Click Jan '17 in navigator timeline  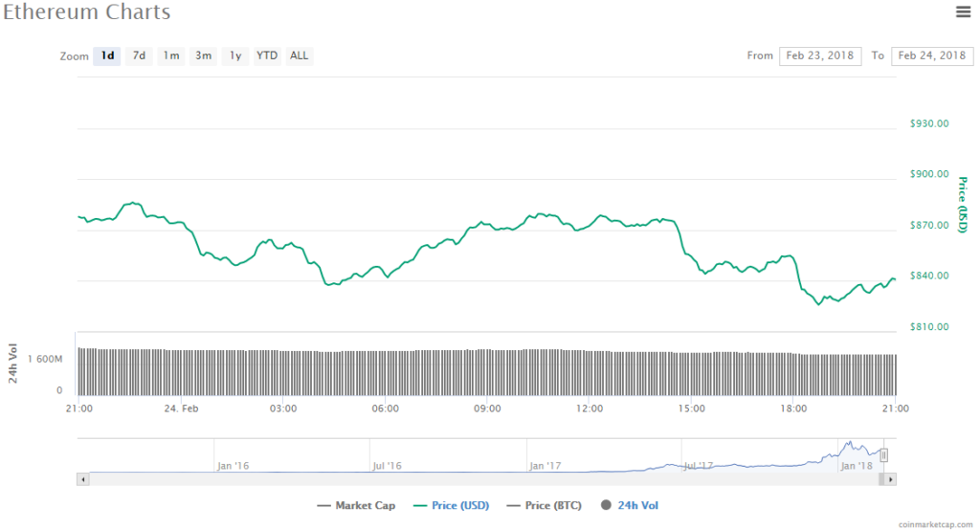[545, 466]
